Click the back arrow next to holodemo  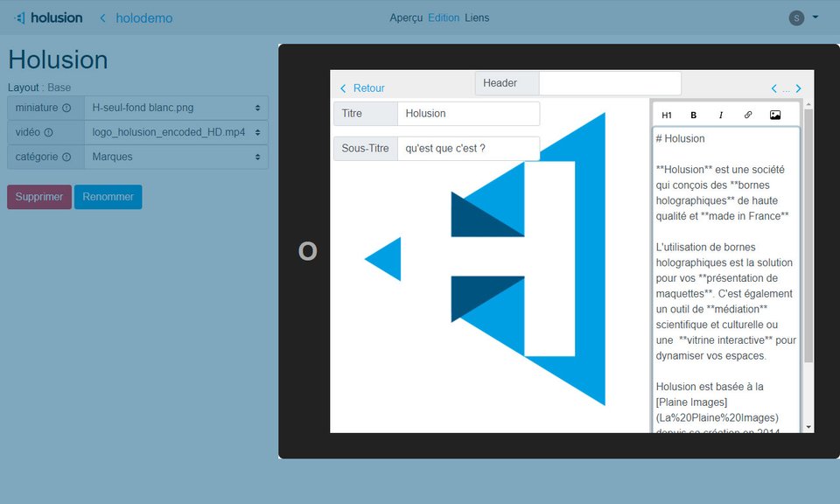coord(103,17)
